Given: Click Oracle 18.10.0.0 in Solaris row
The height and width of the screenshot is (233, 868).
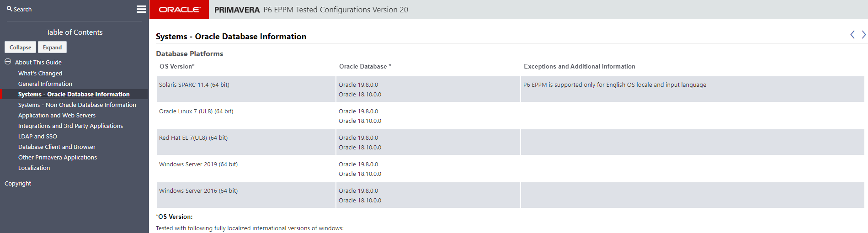Looking at the screenshot, I should [360, 94].
